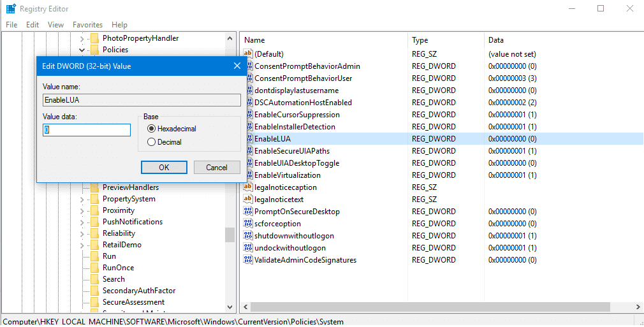Click the Search folder icon
The height and width of the screenshot is (327, 644).
pos(95,279)
